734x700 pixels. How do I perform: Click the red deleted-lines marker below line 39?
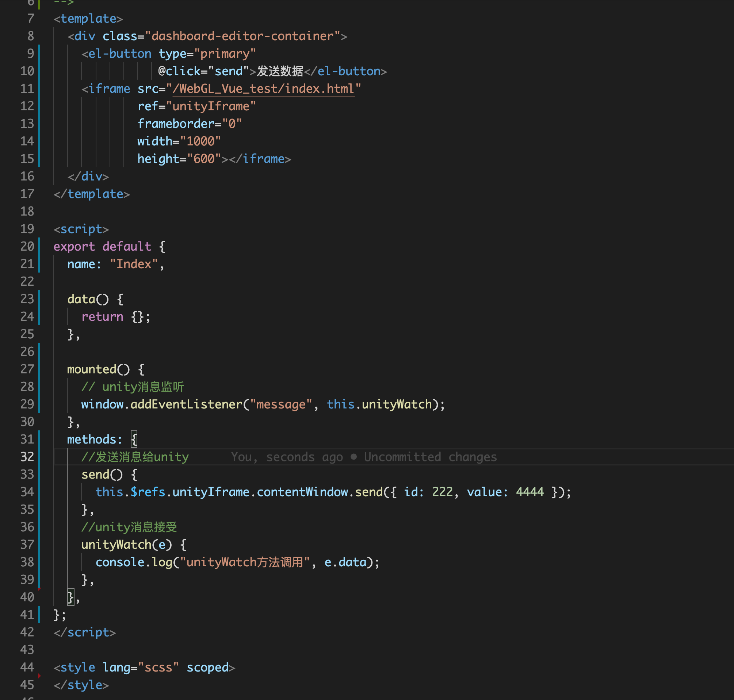tap(39, 589)
